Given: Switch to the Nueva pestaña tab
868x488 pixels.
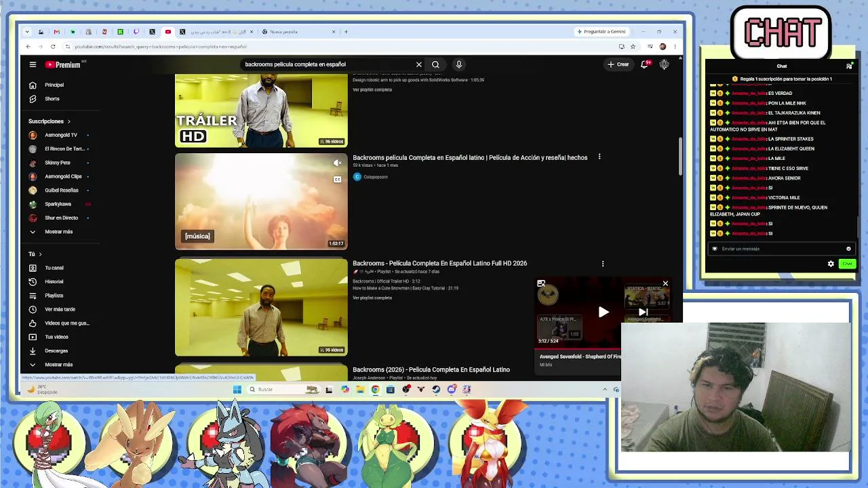Looking at the screenshot, I should coord(298,32).
